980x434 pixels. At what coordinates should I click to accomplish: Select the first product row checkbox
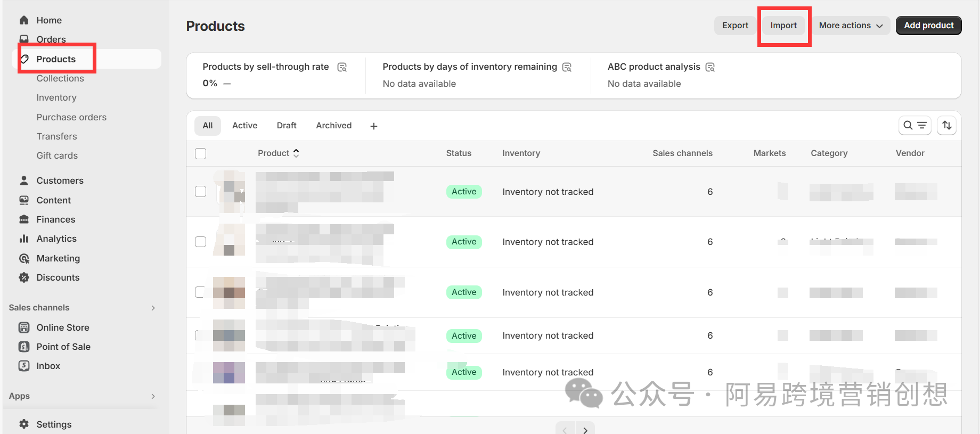tap(201, 192)
